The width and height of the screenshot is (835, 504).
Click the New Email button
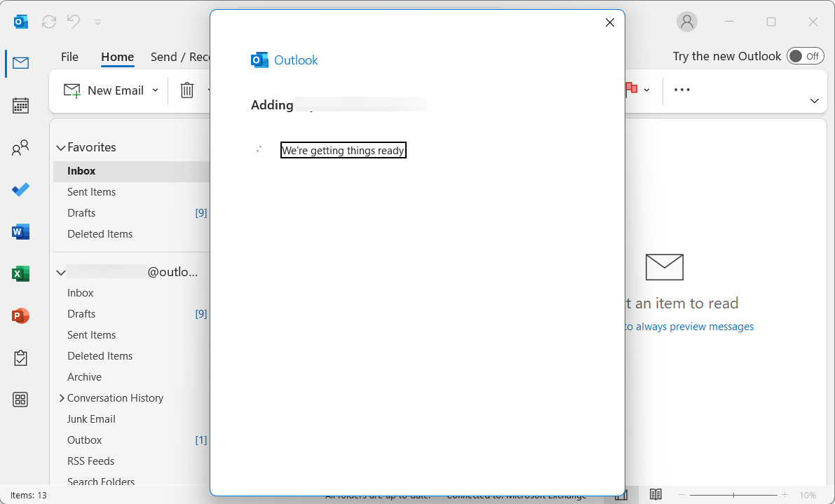coord(104,90)
